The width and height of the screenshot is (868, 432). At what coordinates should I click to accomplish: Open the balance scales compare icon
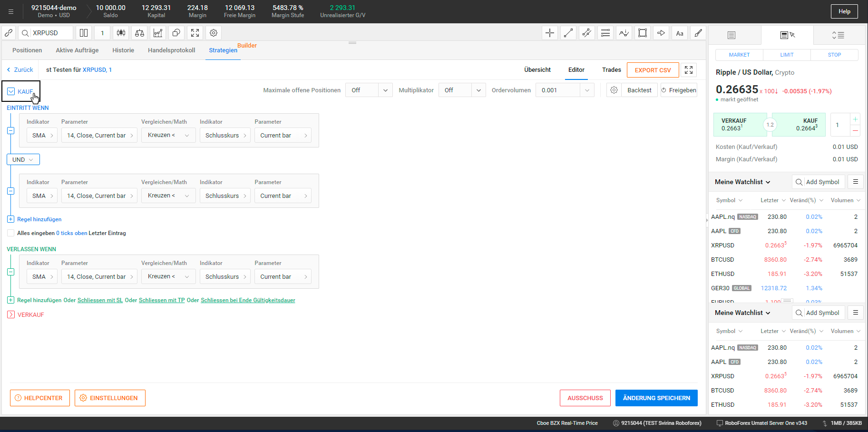point(139,33)
